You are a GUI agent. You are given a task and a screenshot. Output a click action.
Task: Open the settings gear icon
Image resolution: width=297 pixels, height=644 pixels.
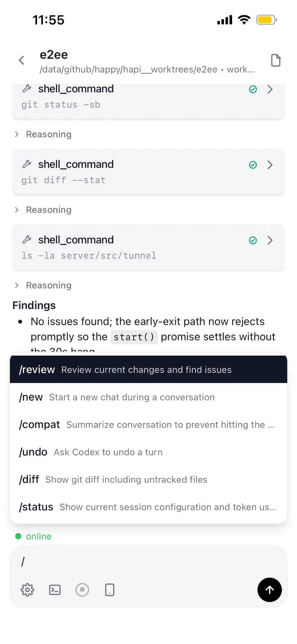point(28,590)
